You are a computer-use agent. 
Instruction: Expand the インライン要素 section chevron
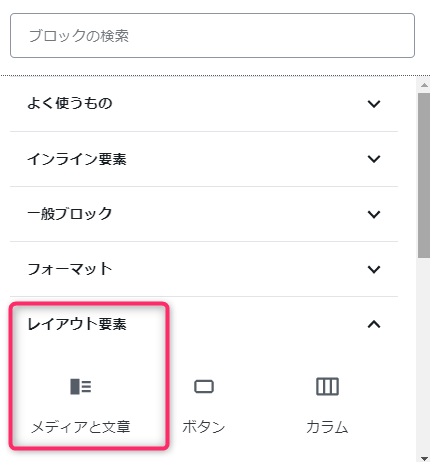[x=374, y=159]
